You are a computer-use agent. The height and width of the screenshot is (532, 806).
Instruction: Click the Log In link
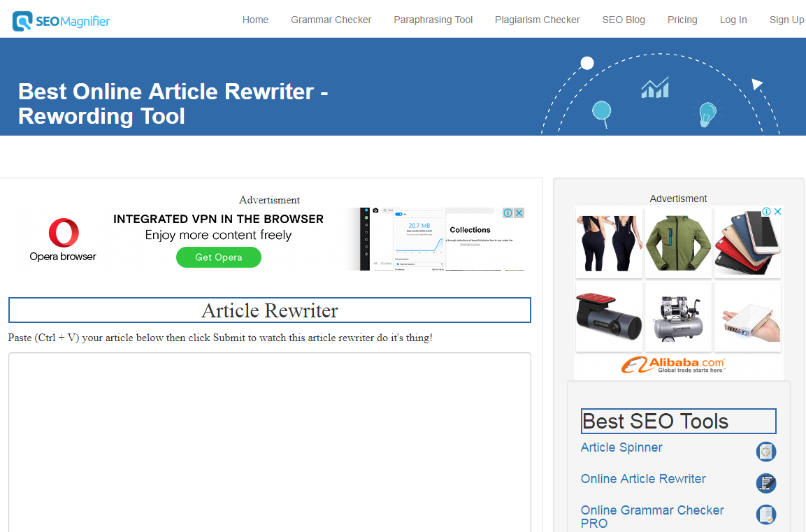[x=733, y=20]
